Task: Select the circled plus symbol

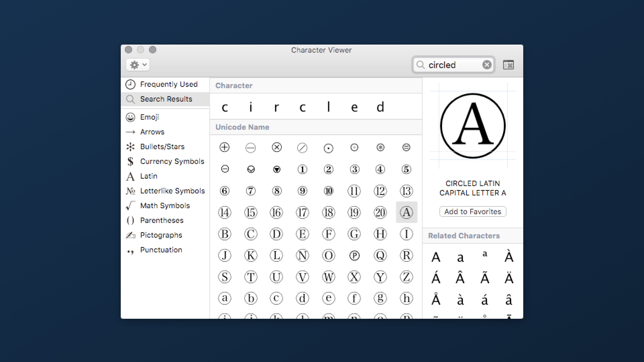Action: pyautogui.click(x=225, y=147)
